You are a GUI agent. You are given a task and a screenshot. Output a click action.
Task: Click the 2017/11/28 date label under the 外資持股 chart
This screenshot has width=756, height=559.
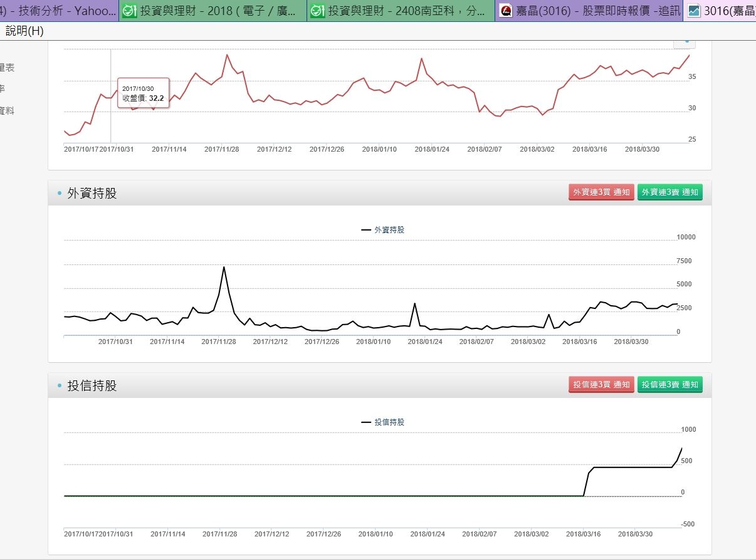219,342
